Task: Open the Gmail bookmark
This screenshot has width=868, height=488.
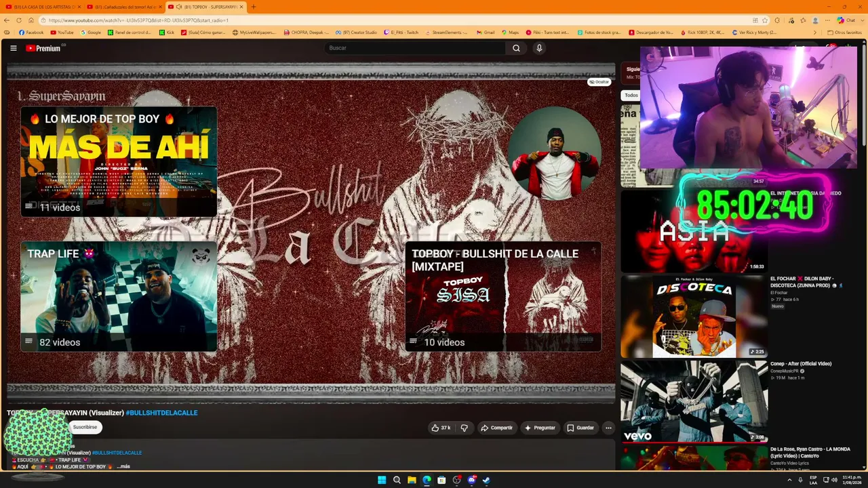Action: pyautogui.click(x=486, y=33)
